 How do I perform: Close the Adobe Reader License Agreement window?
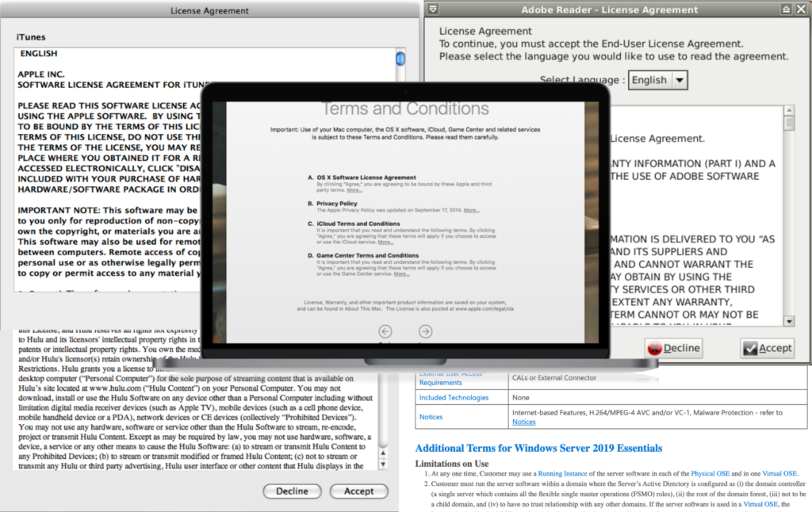(800, 9)
